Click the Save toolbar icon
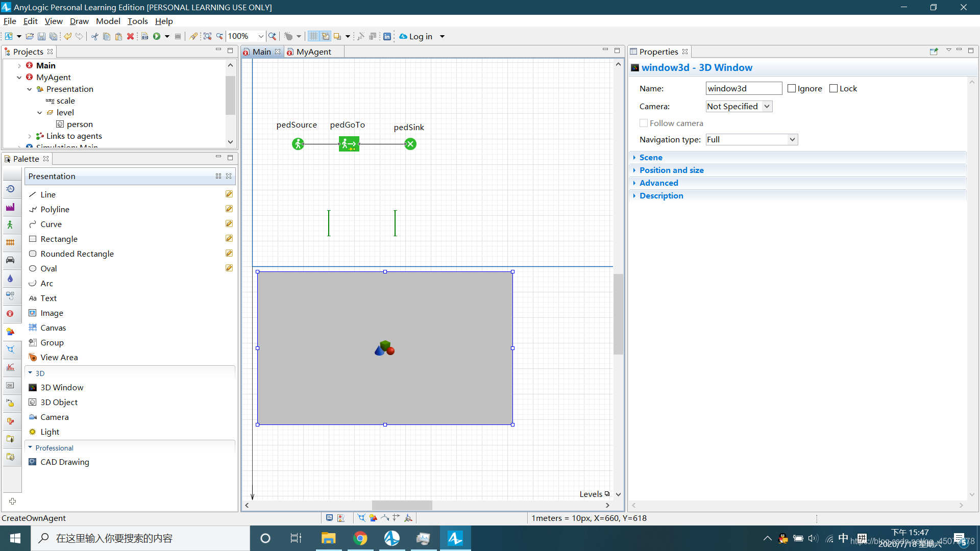The image size is (980, 551). [41, 36]
